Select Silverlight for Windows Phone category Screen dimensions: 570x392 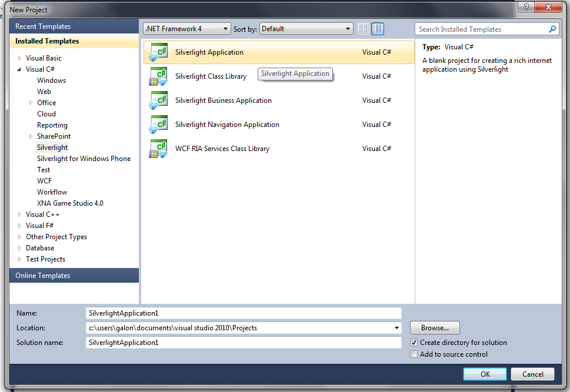pyautogui.click(x=84, y=159)
